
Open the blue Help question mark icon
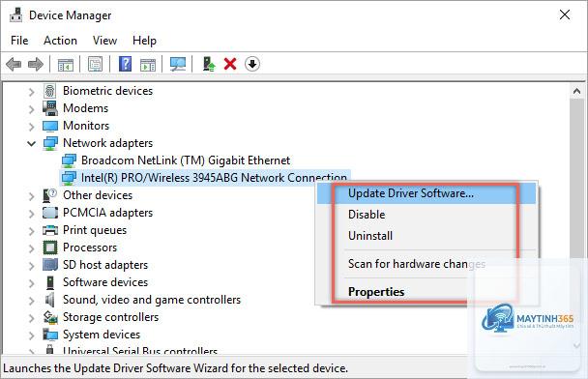click(x=125, y=64)
